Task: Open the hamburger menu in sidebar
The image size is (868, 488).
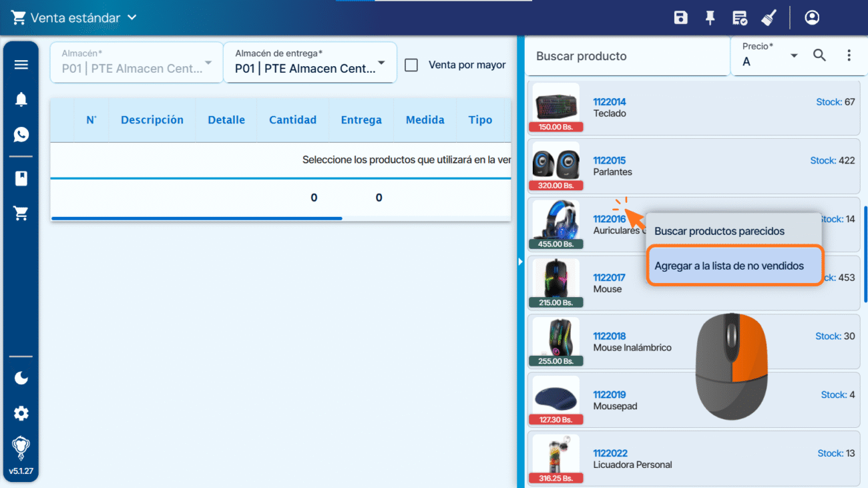Action: click(21, 65)
